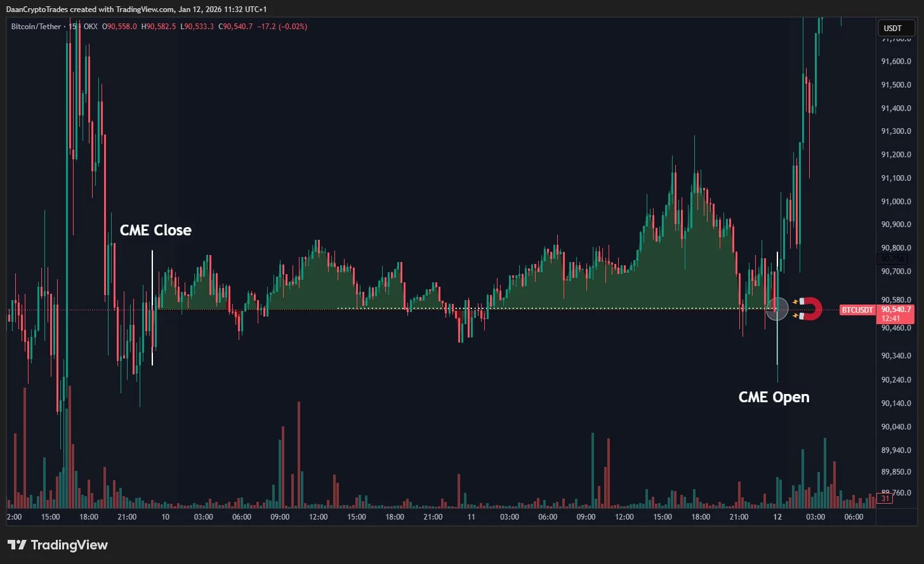The image size is (924, 564).
Task: Select the gray circle marker at CME Open
Action: pyautogui.click(x=777, y=309)
